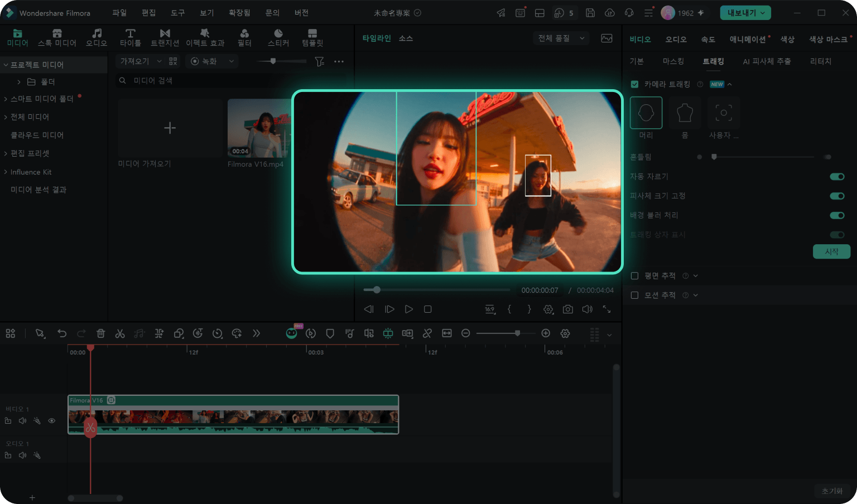Select the 머리 head tracking target
This screenshot has width=857, height=504.
[x=646, y=113]
